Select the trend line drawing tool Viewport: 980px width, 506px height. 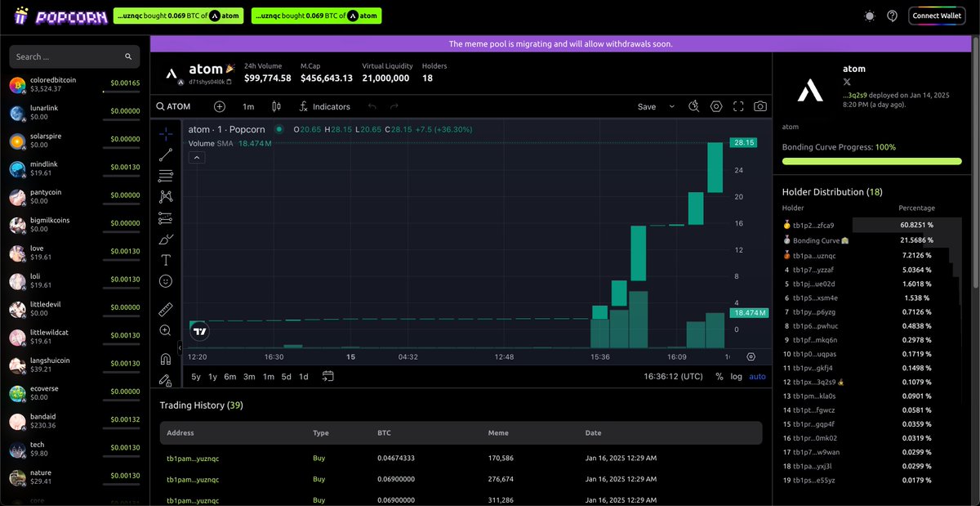click(166, 154)
